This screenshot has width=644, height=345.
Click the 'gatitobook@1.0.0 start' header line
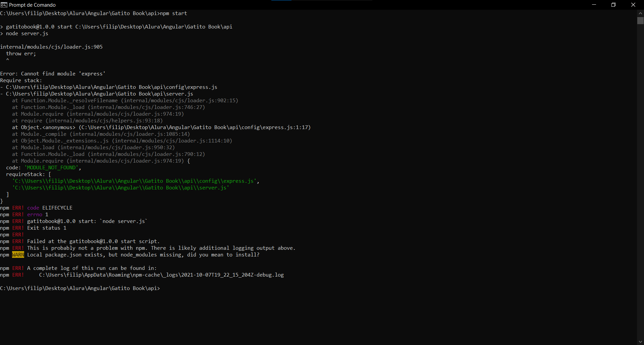(116, 27)
